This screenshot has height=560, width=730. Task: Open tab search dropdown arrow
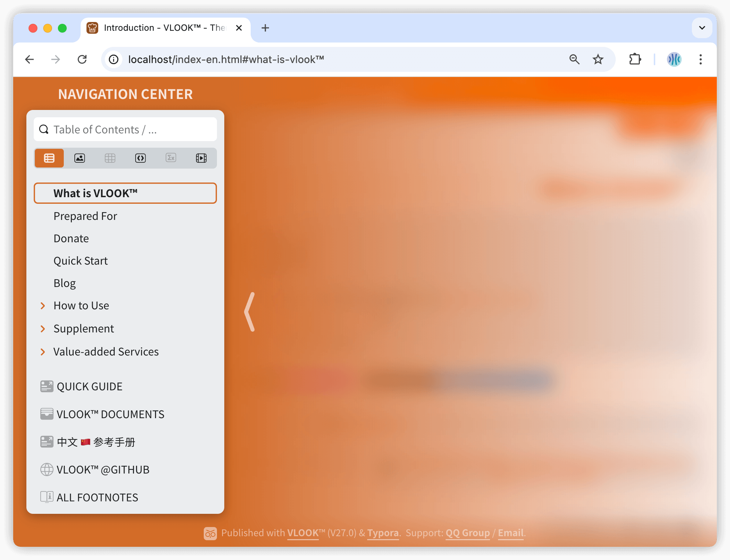(702, 28)
